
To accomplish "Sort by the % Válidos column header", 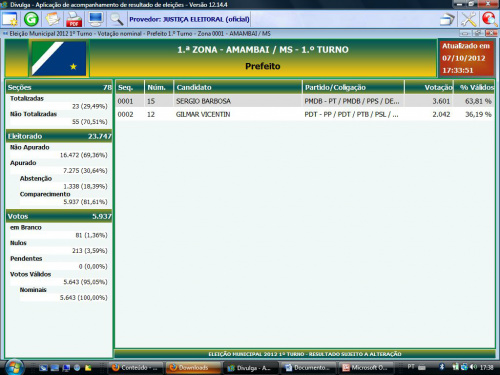I will [474, 87].
